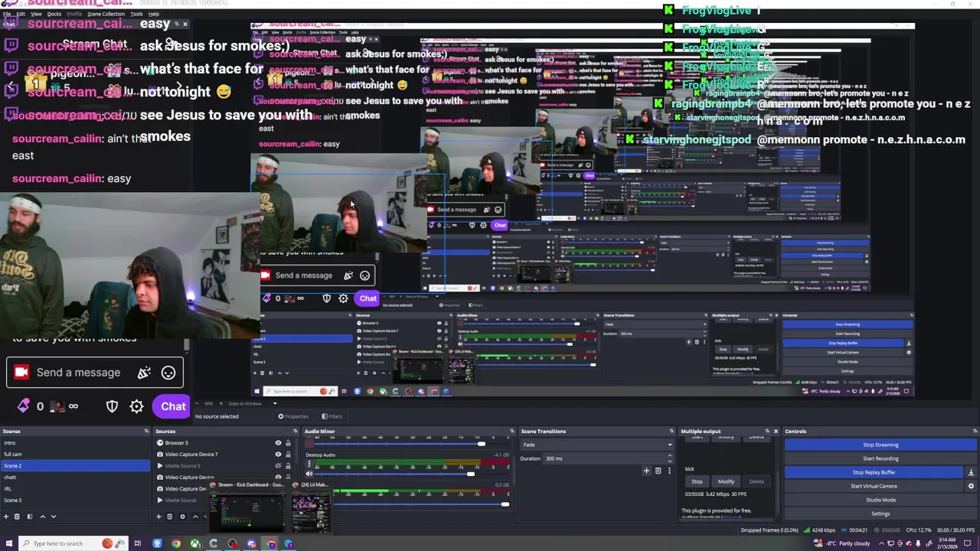Click Start Recording in Controls

coord(880,458)
